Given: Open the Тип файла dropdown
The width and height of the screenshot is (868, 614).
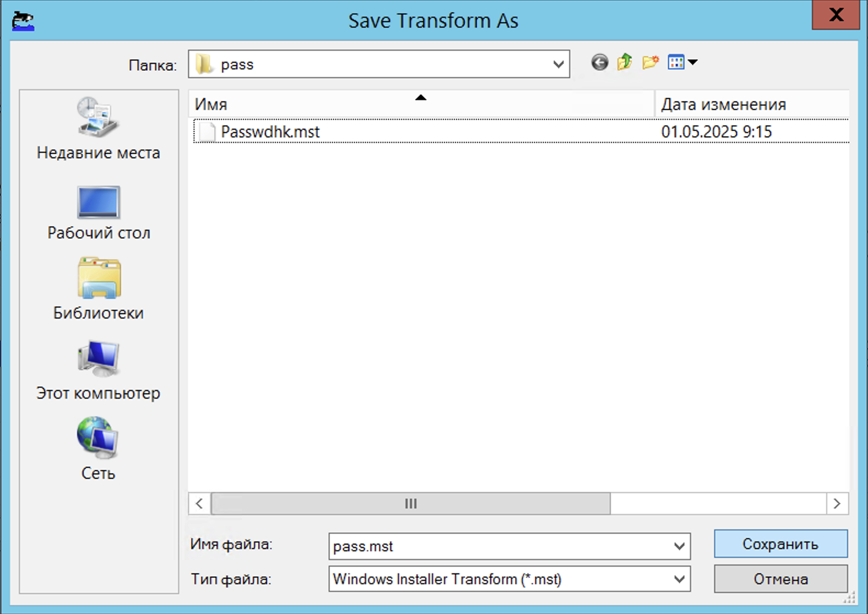Looking at the screenshot, I should click(679, 579).
